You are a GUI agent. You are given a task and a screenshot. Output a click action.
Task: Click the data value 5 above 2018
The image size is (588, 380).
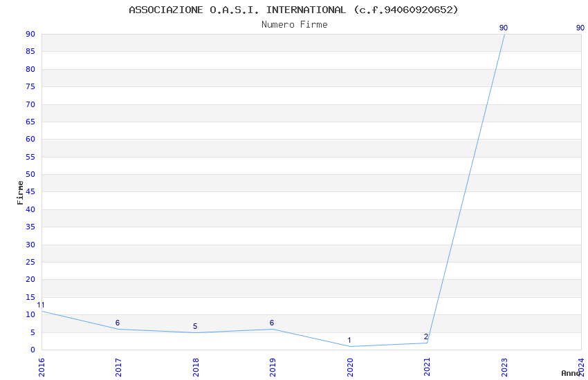click(x=195, y=327)
